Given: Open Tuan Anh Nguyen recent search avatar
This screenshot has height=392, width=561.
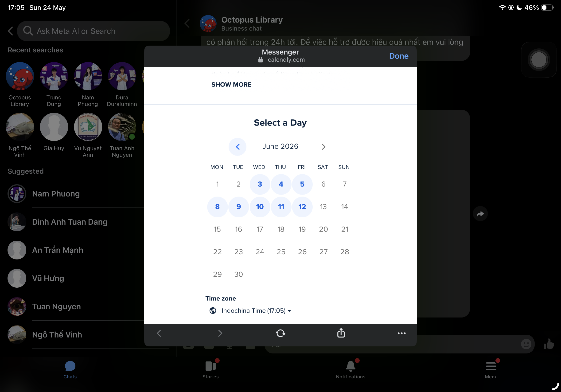Looking at the screenshot, I should [x=122, y=127].
